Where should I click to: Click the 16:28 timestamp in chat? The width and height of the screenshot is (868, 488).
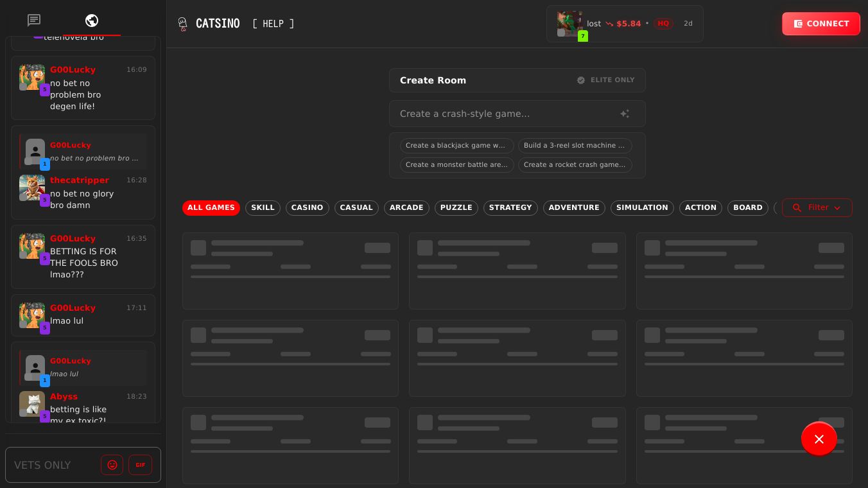click(x=137, y=180)
